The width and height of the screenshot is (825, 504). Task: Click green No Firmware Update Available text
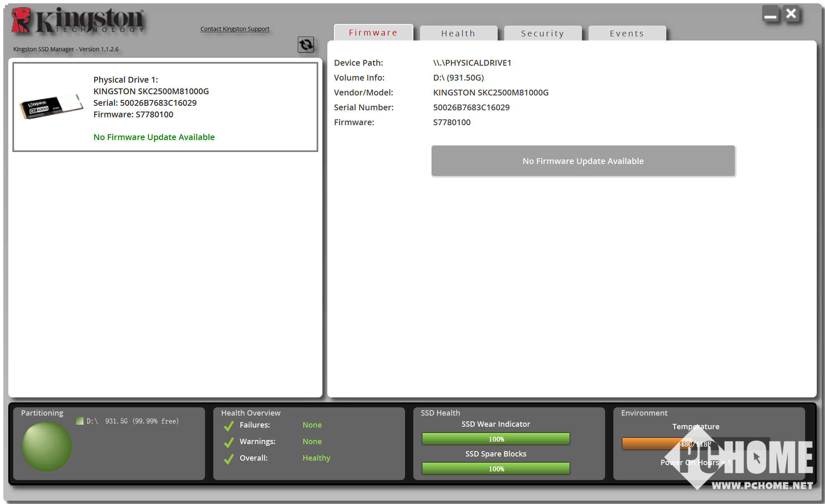(x=154, y=137)
